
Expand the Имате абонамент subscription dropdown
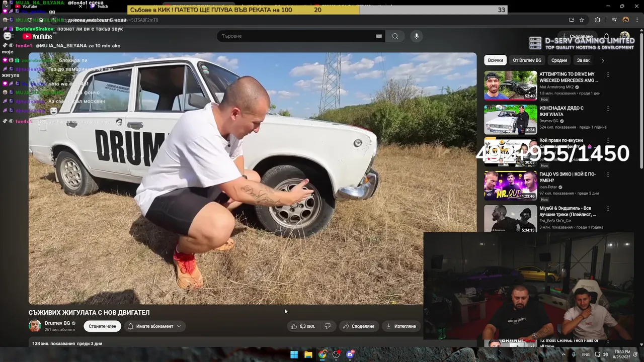coord(154,326)
